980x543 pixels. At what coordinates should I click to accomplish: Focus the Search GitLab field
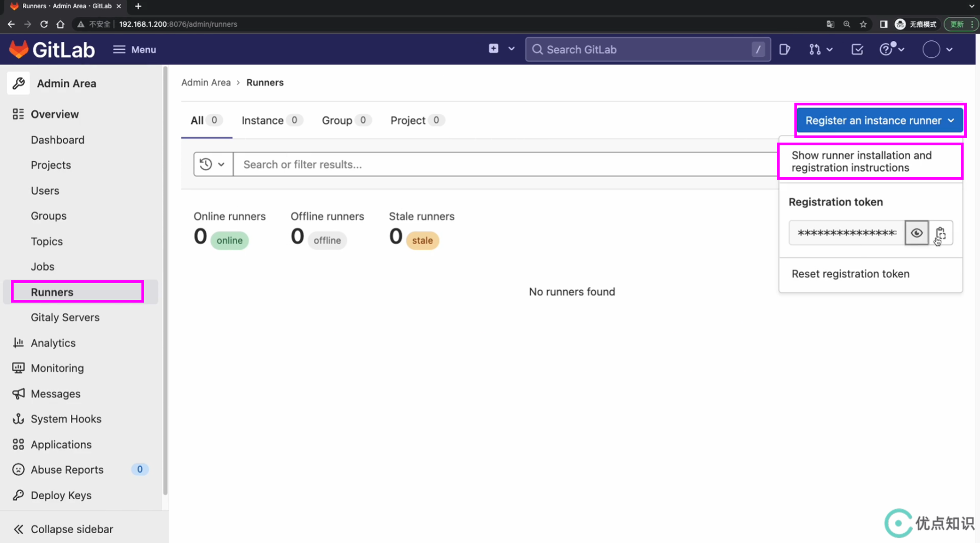(x=648, y=49)
